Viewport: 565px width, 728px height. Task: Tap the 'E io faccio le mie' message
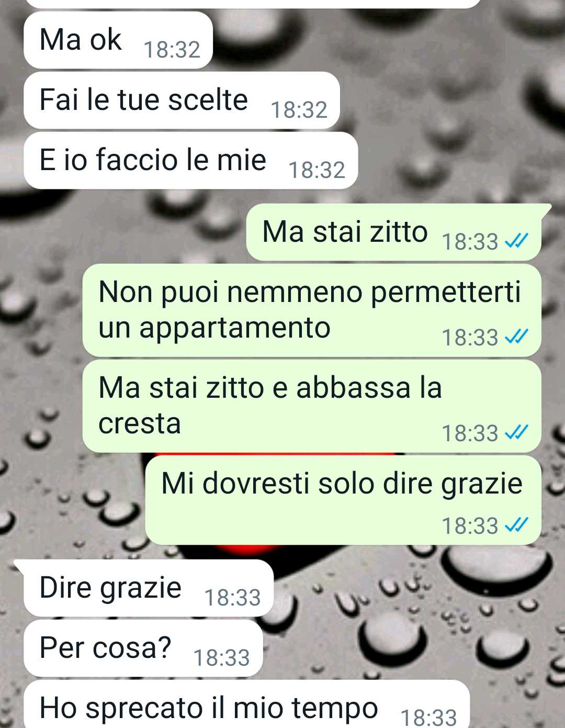tap(191, 161)
